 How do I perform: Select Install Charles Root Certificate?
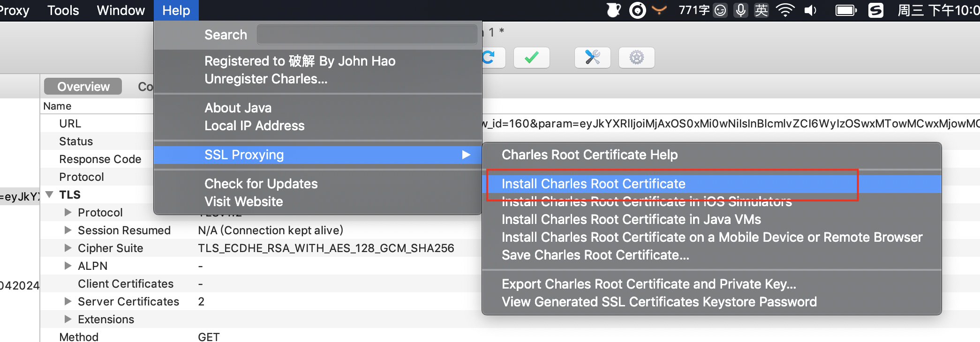tap(712, 184)
